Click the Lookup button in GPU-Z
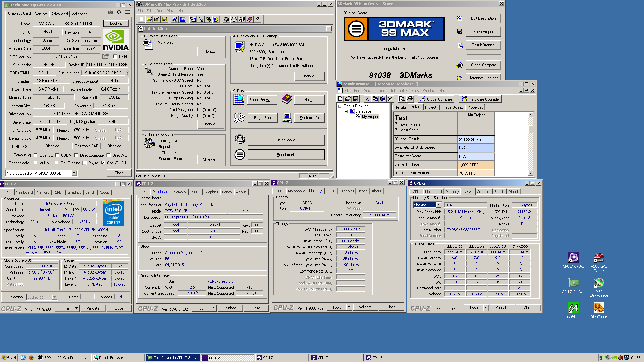The width and height of the screenshot is (644, 362). (116, 23)
